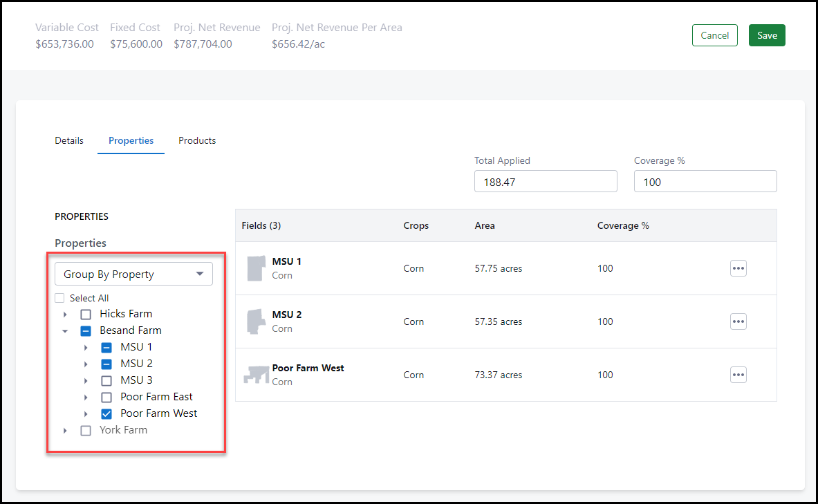Click the Total Applied input field

(x=545, y=182)
